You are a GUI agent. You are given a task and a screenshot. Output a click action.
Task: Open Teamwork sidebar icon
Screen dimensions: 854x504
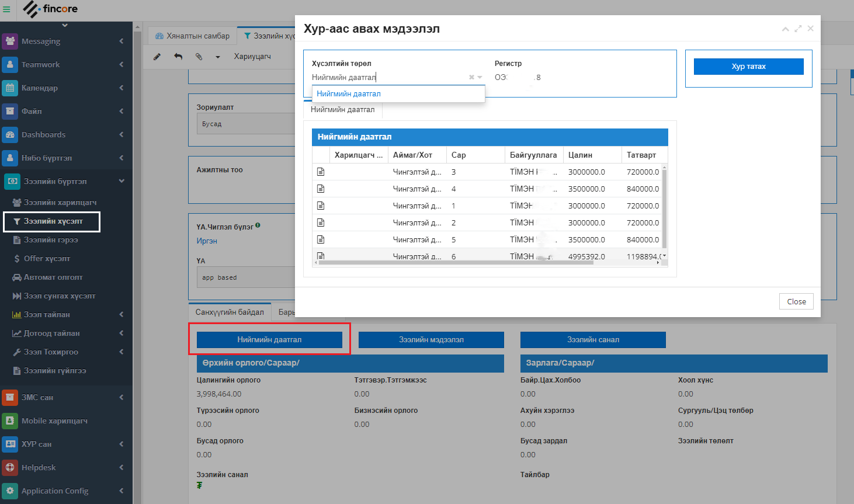(x=10, y=64)
